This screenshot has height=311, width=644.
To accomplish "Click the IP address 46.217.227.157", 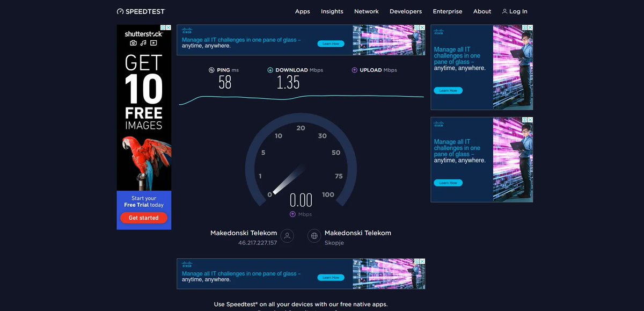I will tap(258, 243).
